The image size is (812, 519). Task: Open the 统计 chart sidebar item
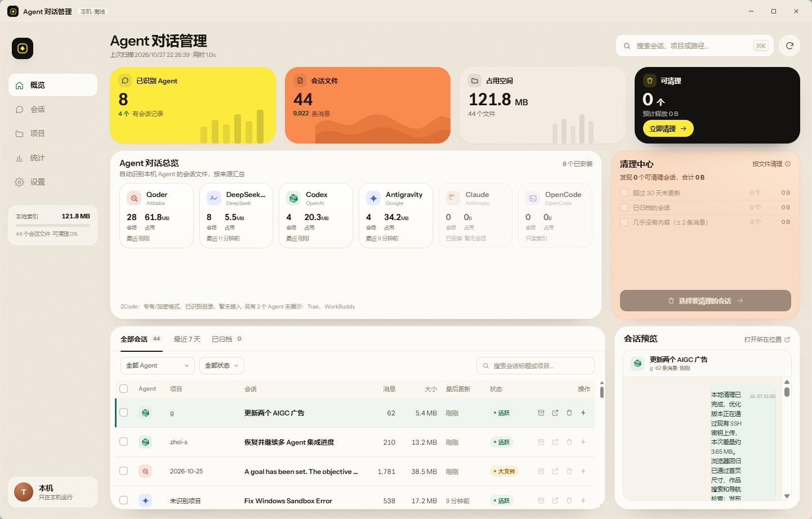point(53,158)
